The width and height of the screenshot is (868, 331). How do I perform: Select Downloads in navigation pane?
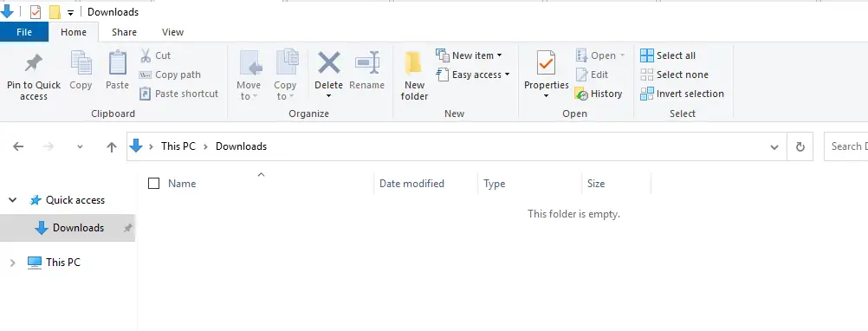pyautogui.click(x=68, y=228)
